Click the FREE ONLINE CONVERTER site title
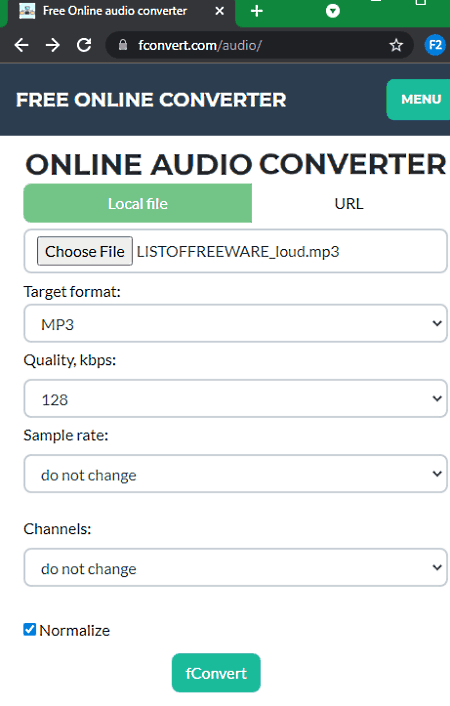Viewport: 450px width, 706px height. 151,100
